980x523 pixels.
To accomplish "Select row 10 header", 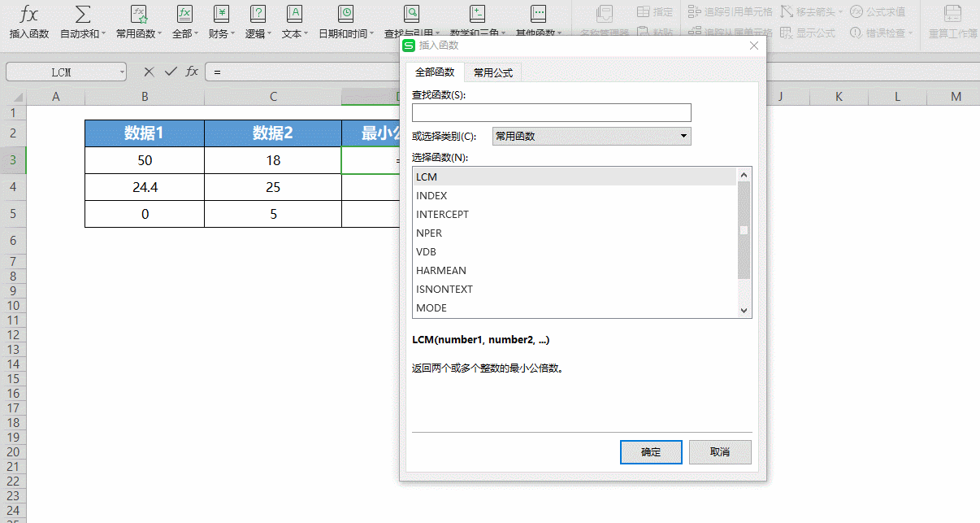I will [x=13, y=305].
